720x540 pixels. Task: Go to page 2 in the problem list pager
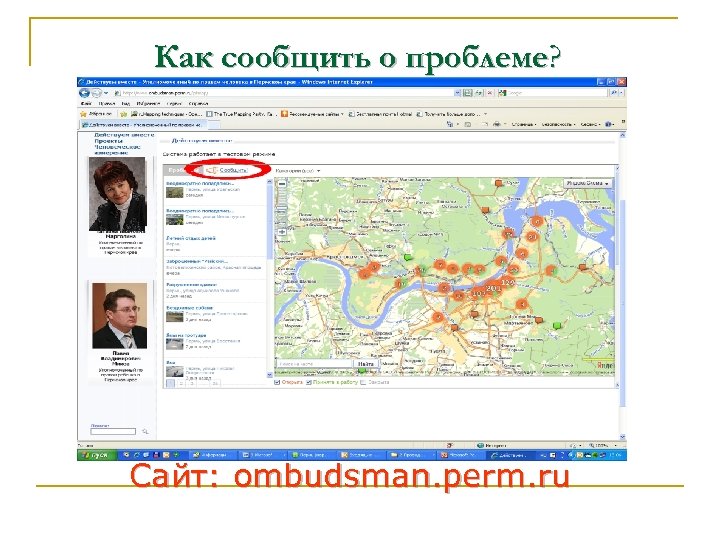point(181,383)
